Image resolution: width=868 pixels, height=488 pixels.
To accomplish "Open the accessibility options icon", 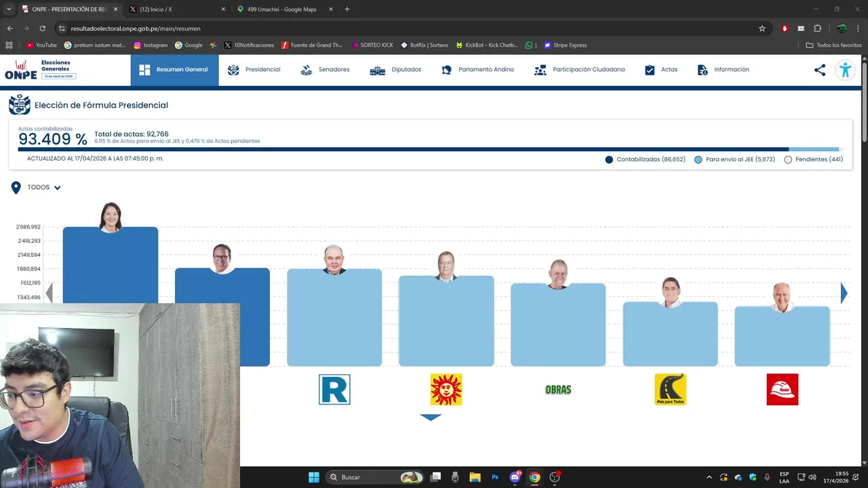I will tap(845, 70).
